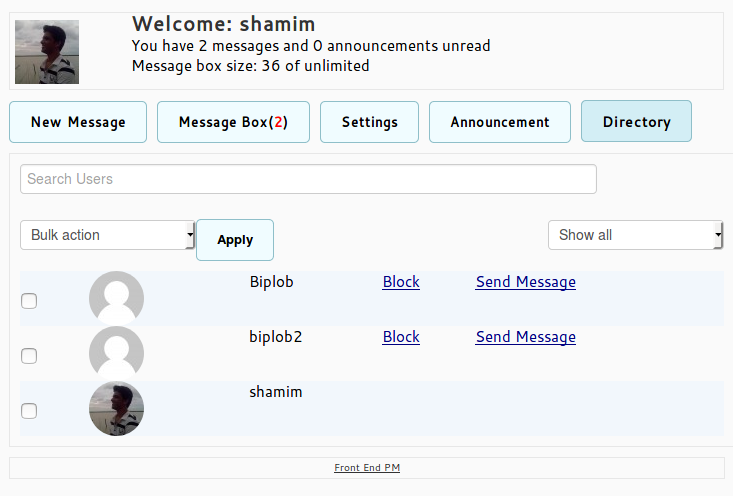Select the Directory tab
Screen dimensions: 733x496
[x=636, y=122]
